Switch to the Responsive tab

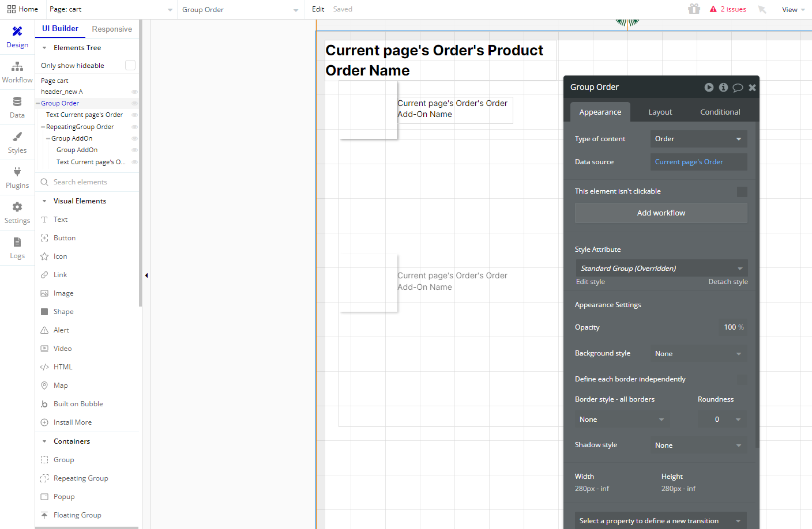[x=112, y=29]
